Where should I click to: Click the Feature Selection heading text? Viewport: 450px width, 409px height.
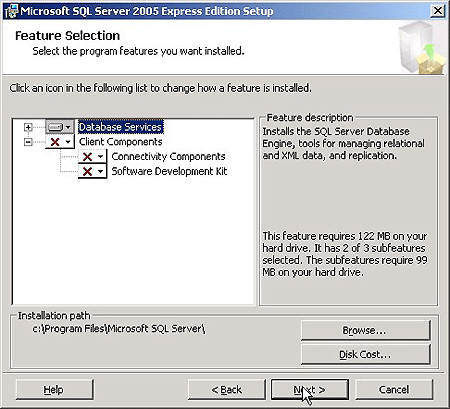67,36
